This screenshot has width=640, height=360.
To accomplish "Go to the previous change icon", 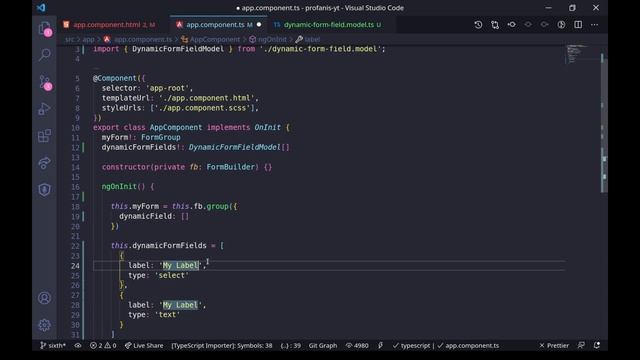I will [528, 24].
